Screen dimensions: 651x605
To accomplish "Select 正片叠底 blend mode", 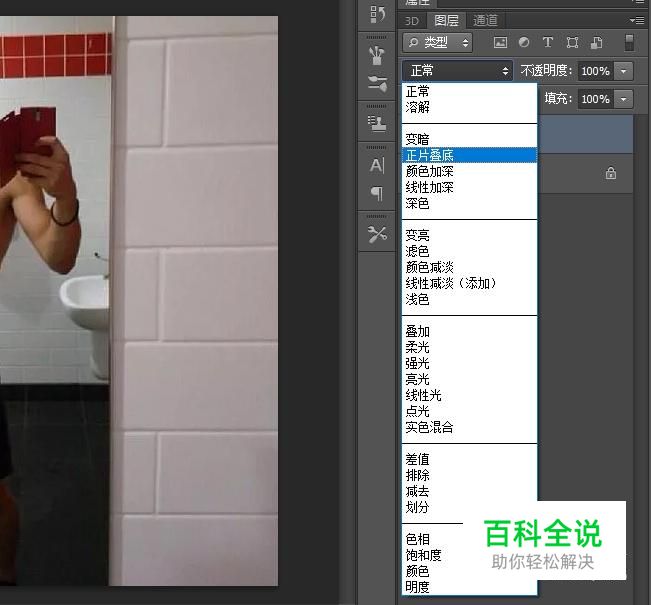I will 470,155.
